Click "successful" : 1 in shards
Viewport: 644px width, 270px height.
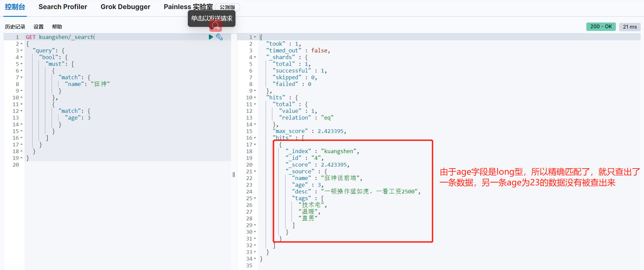point(300,71)
